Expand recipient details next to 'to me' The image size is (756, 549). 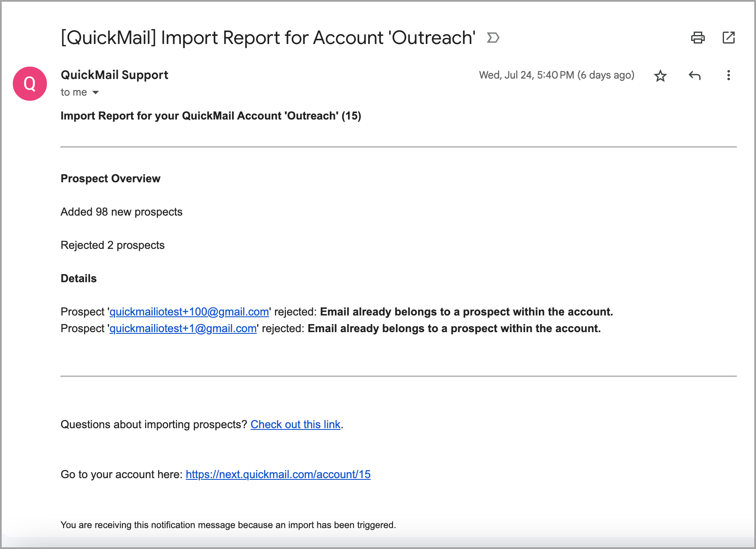(96, 93)
